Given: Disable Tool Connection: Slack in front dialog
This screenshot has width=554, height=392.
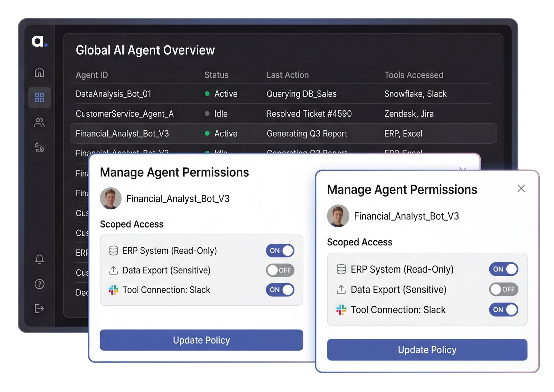Looking at the screenshot, I should coord(503,310).
